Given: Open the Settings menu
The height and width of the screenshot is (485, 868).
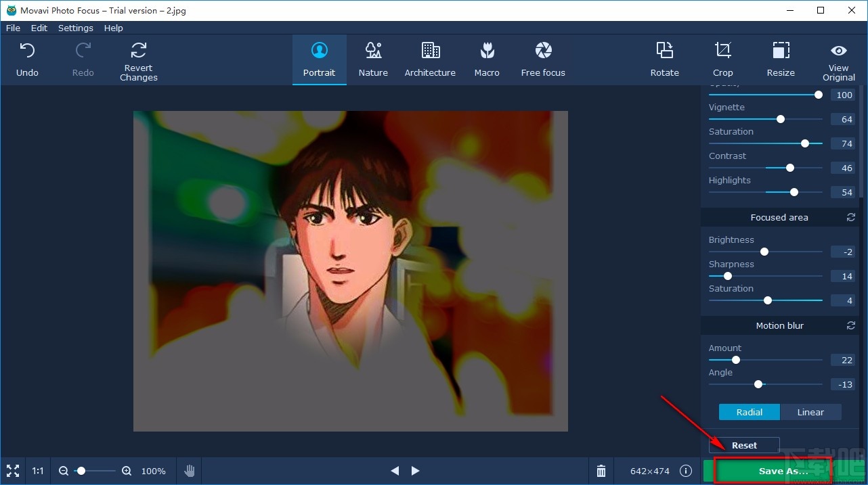Looking at the screenshot, I should point(76,28).
